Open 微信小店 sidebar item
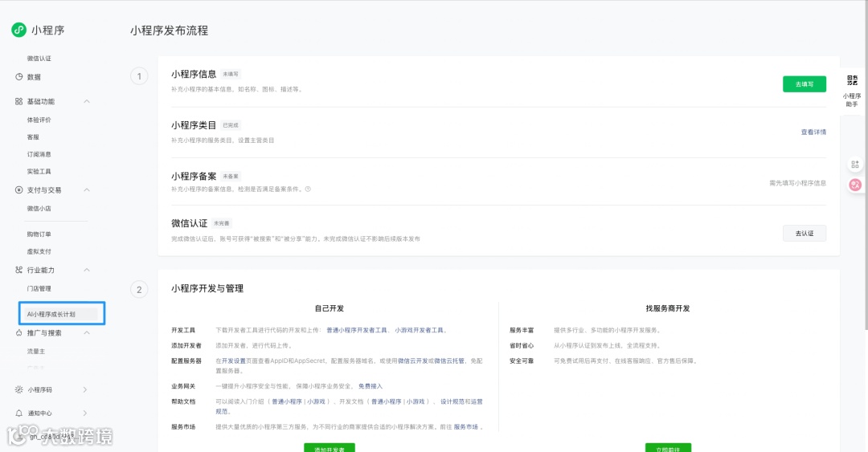 click(x=39, y=209)
